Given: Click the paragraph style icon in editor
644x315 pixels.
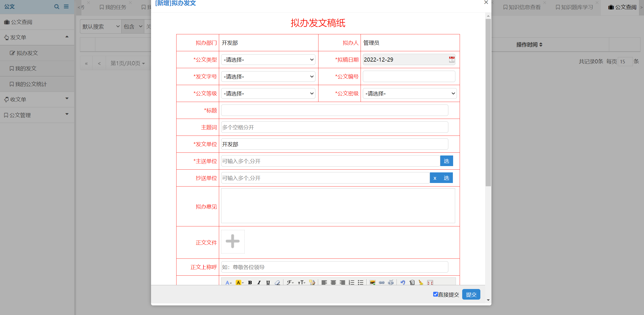Looking at the screenshot, I should click(312, 282).
